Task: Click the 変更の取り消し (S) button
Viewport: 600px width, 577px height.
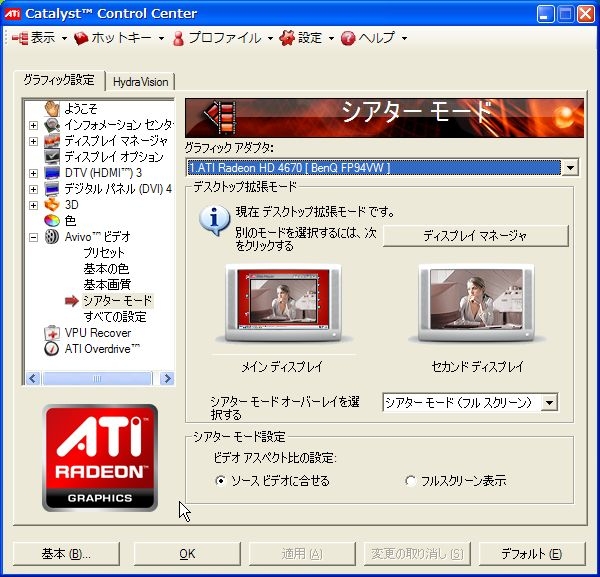Action: click(x=417, y=554)
